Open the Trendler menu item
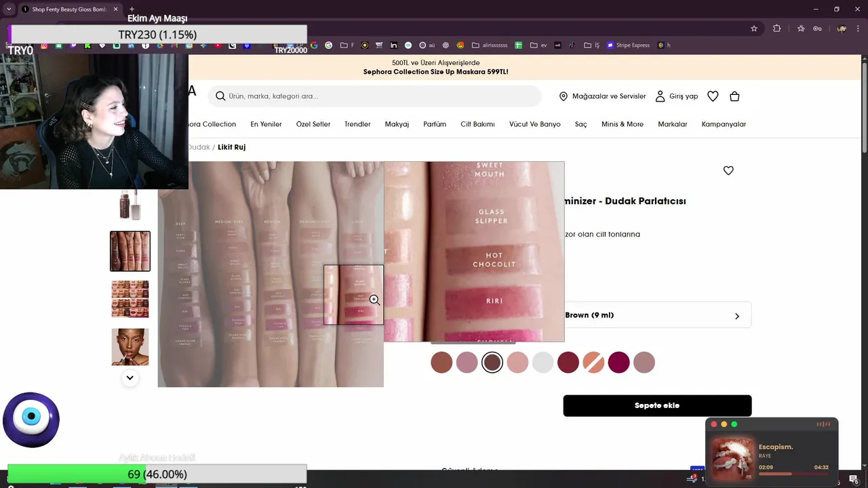Image resolution: width=868 pixels, height=488 pixels. tap(357, 125)
